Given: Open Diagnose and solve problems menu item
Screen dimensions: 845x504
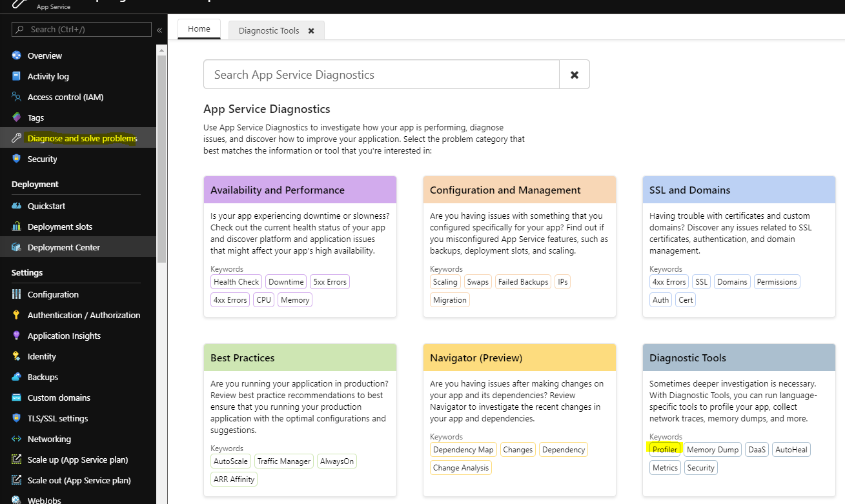Looking at the screenshot, I should (x=78, y=138).
